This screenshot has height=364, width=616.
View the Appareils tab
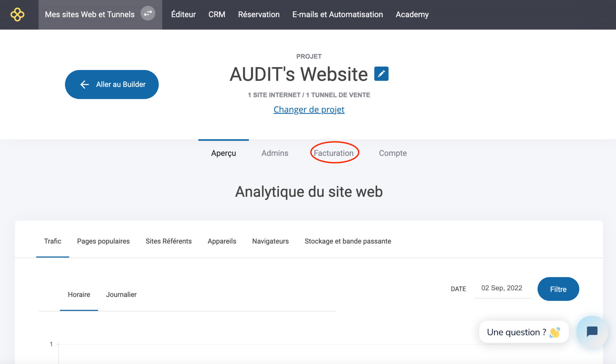[222, 241]
